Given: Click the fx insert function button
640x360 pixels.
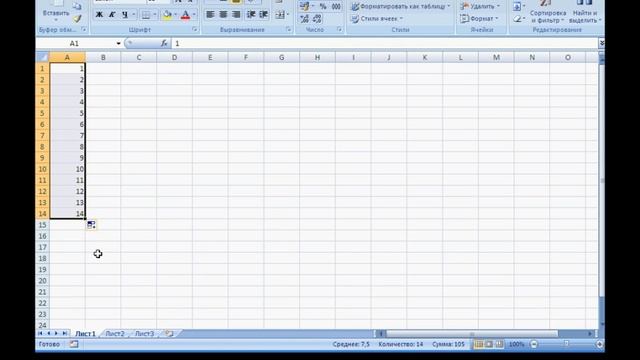Looking at the screenshot, I should click(164, 43).
